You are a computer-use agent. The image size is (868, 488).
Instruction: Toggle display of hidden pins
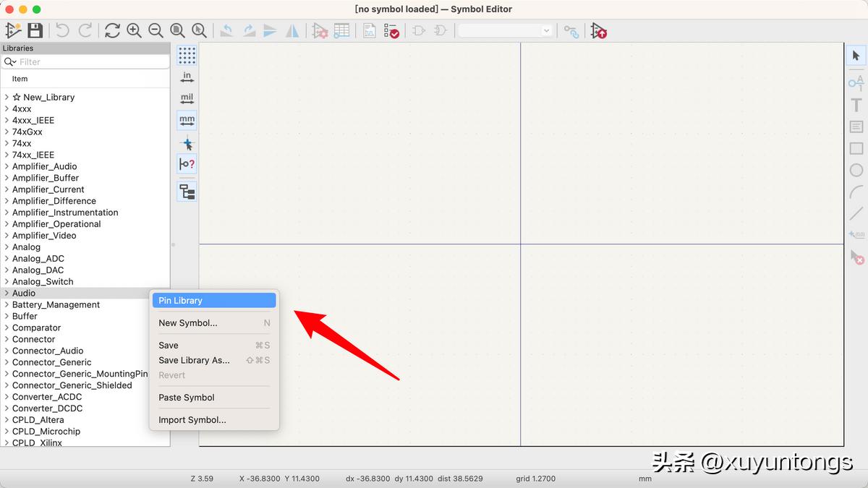click(187, 164)
